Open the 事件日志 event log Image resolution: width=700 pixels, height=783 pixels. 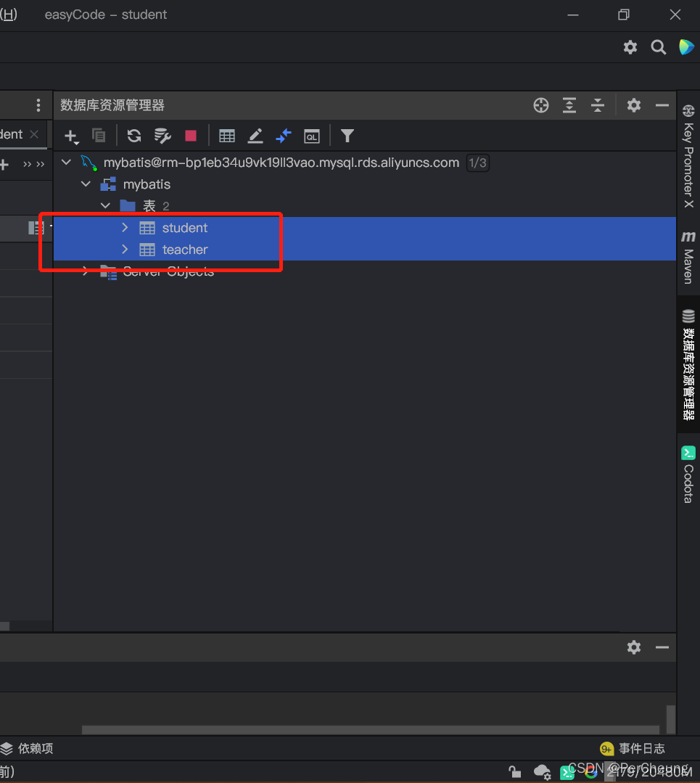[x=633, y=749]
